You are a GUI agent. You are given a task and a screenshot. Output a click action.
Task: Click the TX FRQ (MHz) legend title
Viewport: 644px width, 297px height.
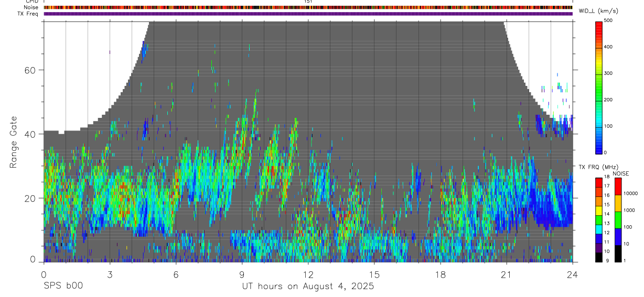pyautogui.click(x=598, y=167)
